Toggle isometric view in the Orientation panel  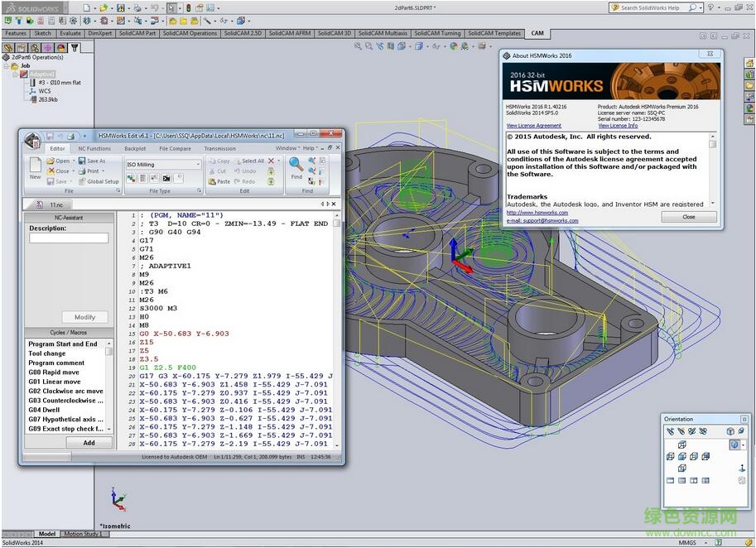click(x=734, y=445)
